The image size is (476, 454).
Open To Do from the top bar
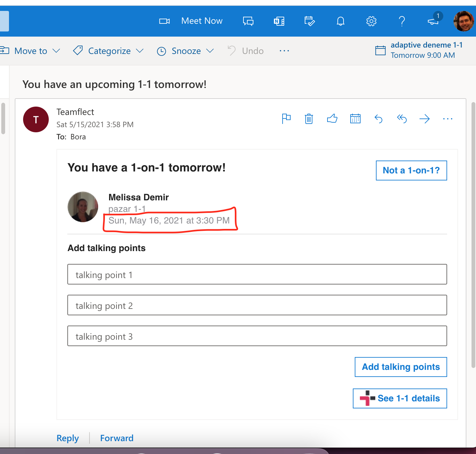coord(310,21)
